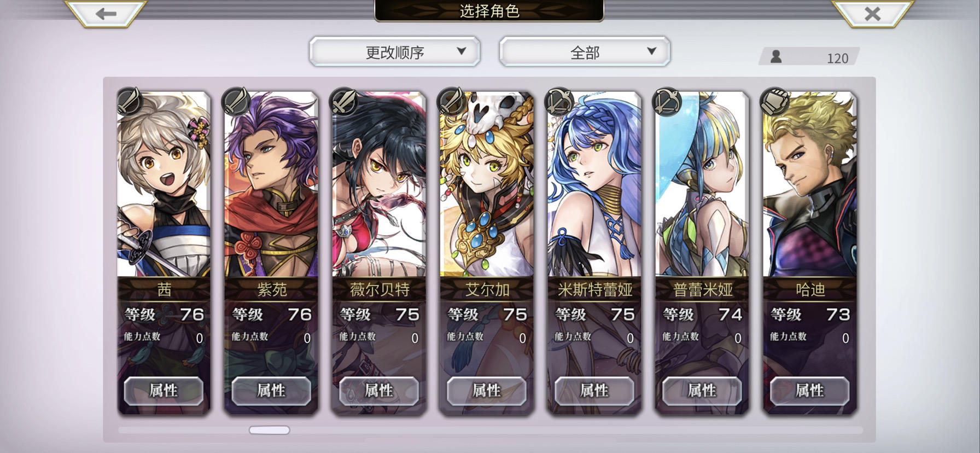This screenshot has width=980, height=453.
Task: Close the character selection screen
Action: [x=872, y=13]
